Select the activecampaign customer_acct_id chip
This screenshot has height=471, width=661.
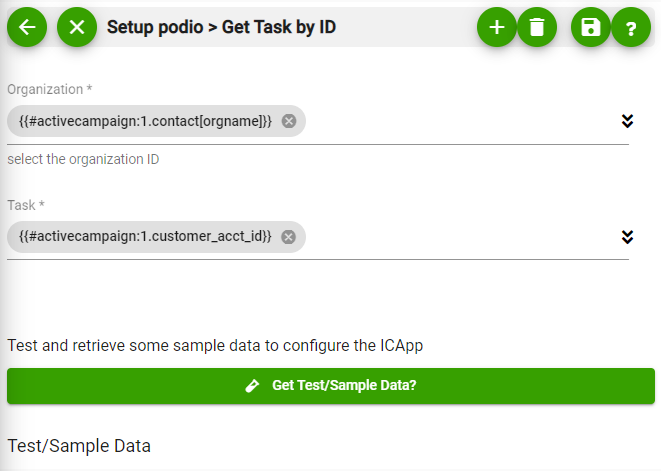[x=145, y=237]
